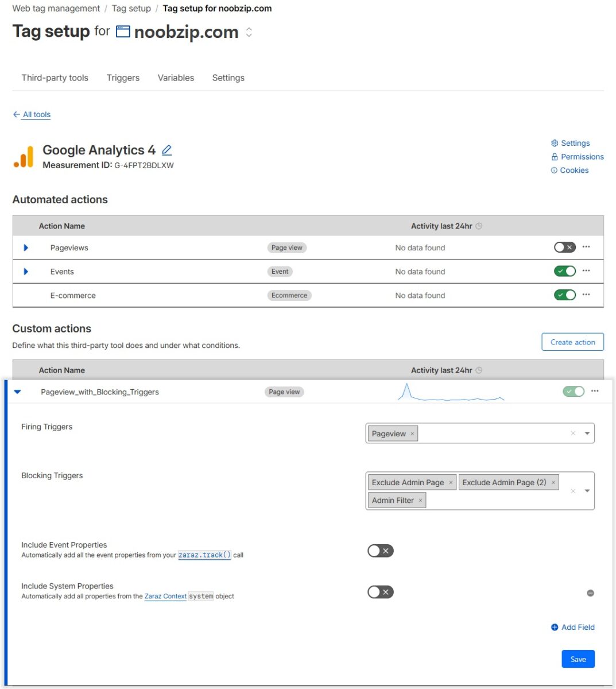The width and height of the screenshot is (616, 689).
Task: Open the Permissions lock link
Action: (x=577, y=157)
